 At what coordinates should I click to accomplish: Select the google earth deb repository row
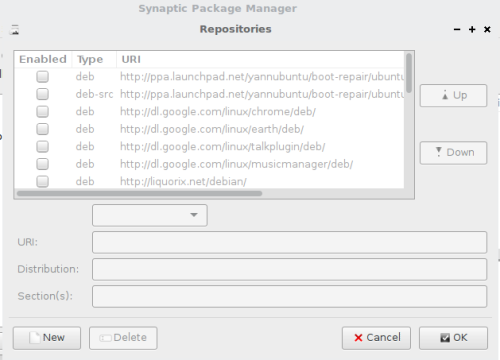[209, 129]
